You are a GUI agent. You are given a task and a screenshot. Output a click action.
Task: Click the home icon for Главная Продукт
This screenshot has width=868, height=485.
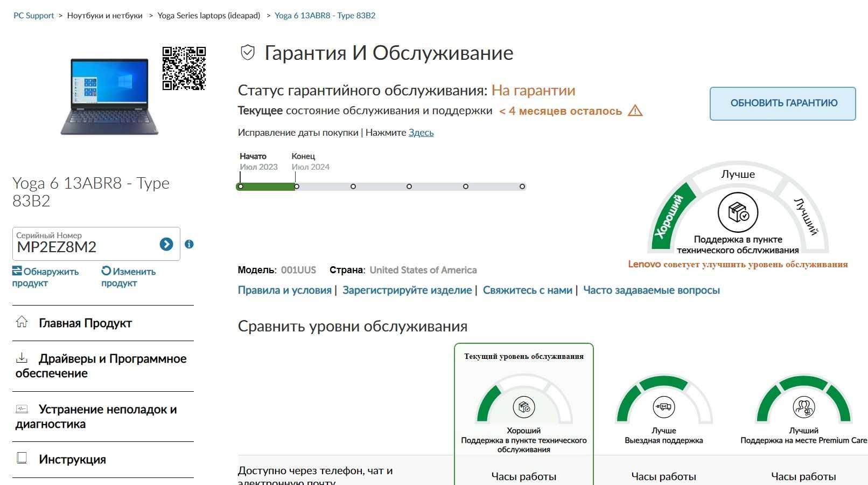[x=22, y=322]
